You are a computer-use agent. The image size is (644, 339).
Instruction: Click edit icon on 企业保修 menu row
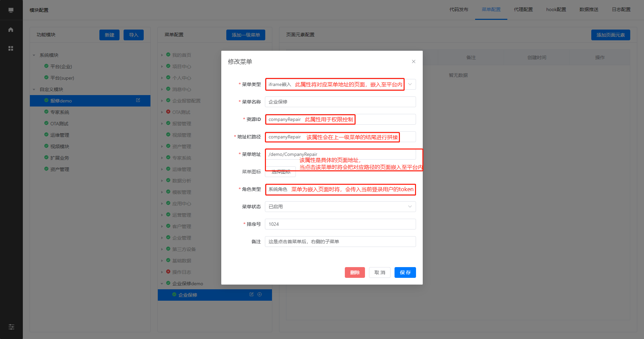click(x=251, y=295)
